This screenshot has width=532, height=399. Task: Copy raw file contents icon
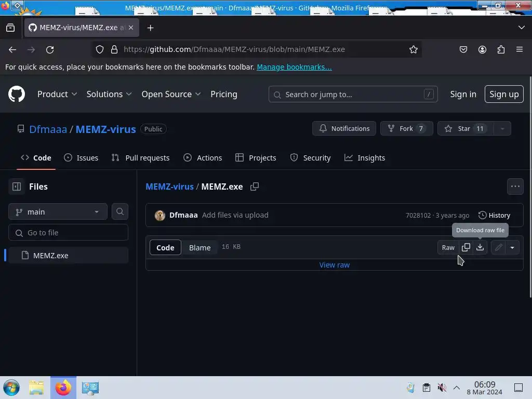tap(466, 247)
